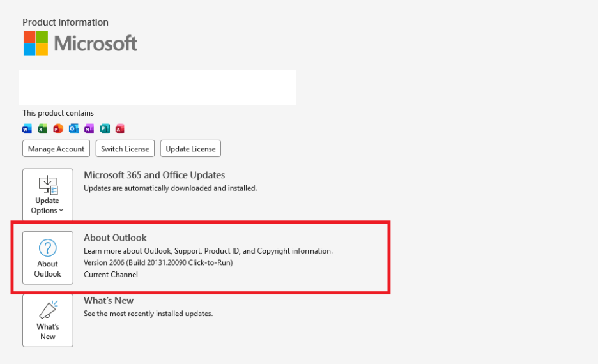Click the megaphone What's New icon
The width and height of the screenshot is (598, 364).
48,310
